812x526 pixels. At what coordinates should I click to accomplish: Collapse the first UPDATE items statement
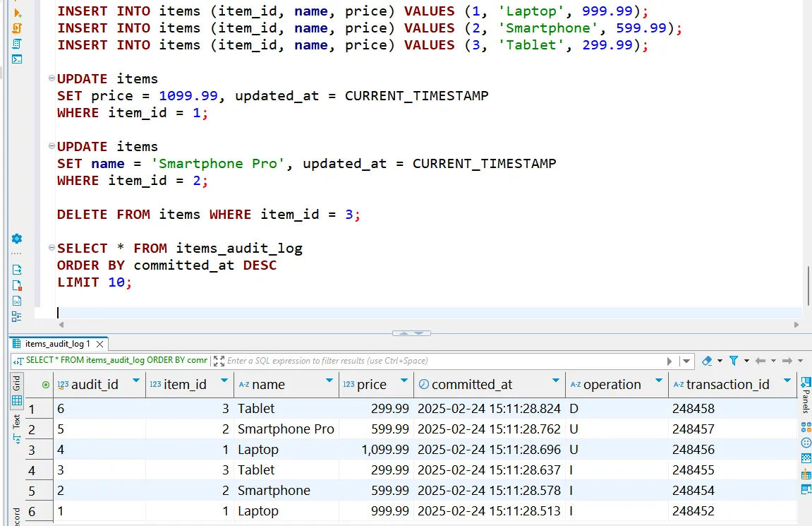pyautogui.click(x=51, y=78)
